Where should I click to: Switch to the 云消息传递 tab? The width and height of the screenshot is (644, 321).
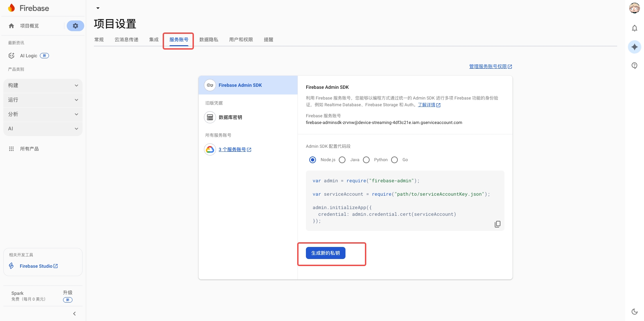click(126, 40)
